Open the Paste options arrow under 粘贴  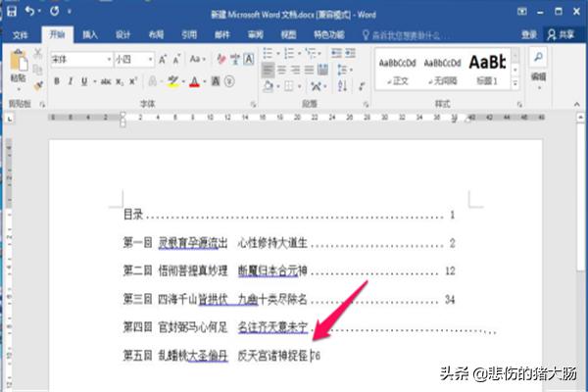click(19, 89)
